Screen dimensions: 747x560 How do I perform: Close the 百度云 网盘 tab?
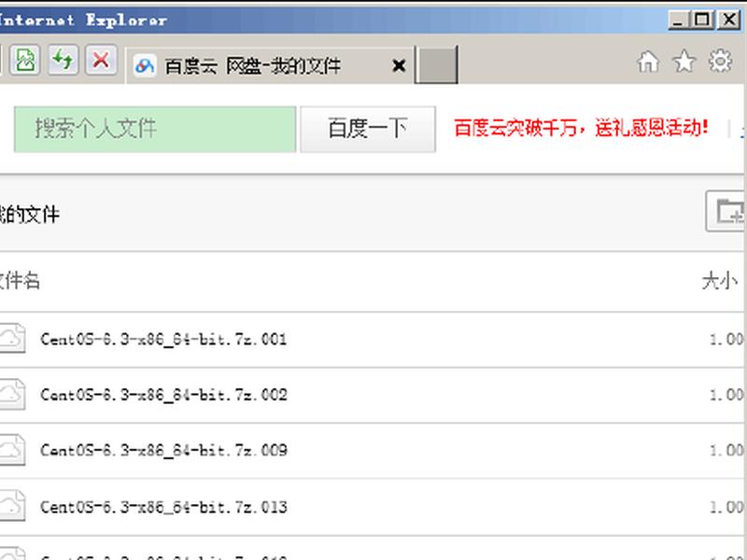tap(399, 65)
